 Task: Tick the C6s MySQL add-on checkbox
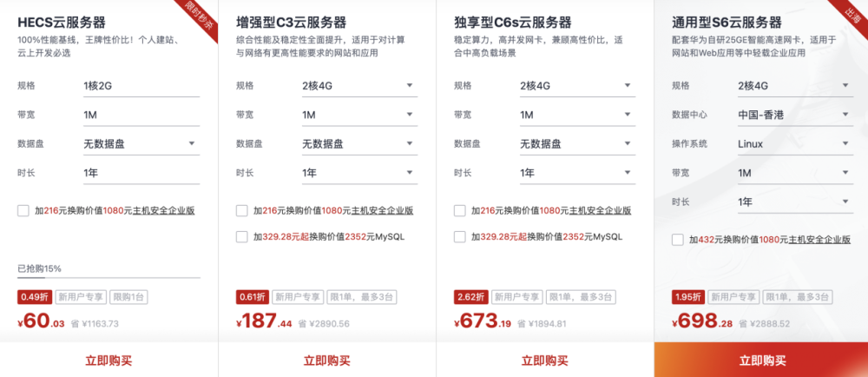tap(459, 237)
